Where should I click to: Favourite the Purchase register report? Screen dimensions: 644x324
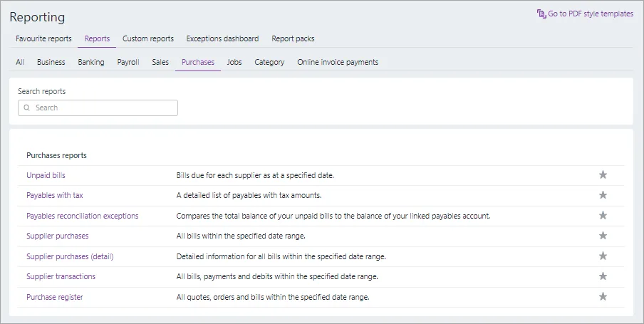pos(603,297)
